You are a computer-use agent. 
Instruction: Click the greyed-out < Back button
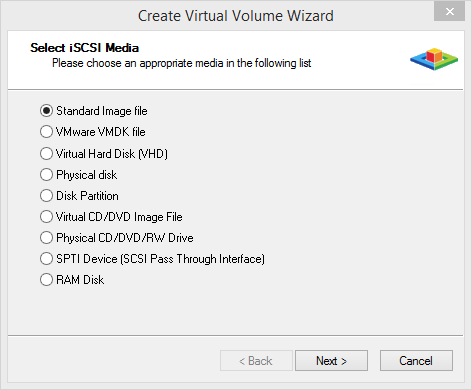(x=256, y=361)
